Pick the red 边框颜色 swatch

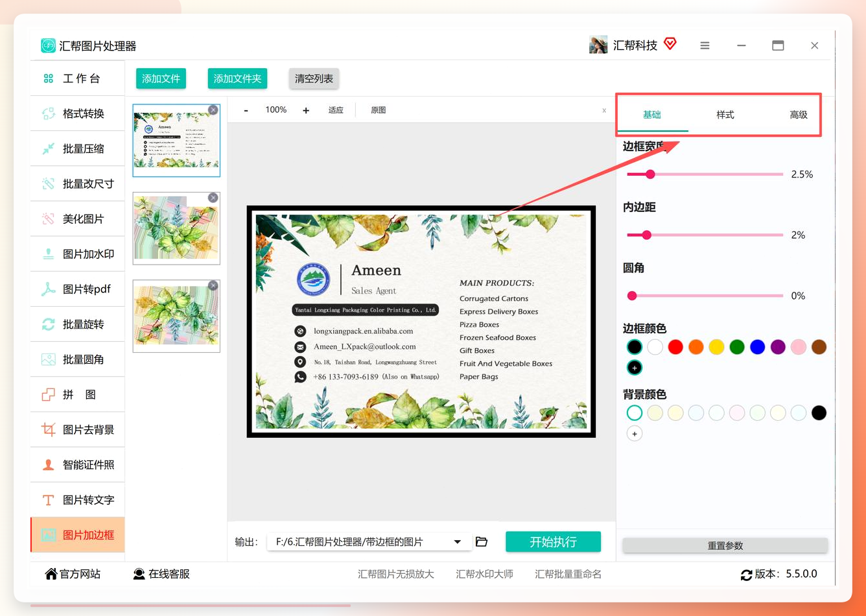coord(675,347)
